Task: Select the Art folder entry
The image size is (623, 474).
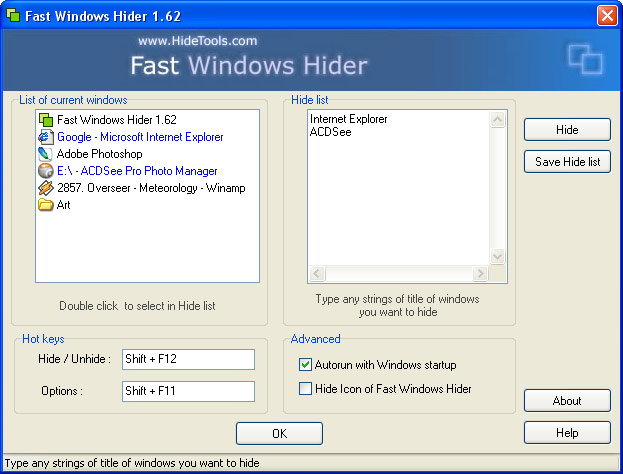Action: point(64,205)
